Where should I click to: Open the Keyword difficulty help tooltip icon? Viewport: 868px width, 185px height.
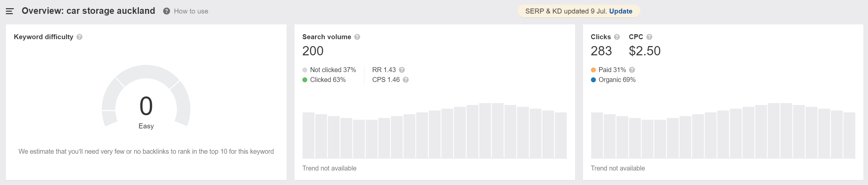79,37
